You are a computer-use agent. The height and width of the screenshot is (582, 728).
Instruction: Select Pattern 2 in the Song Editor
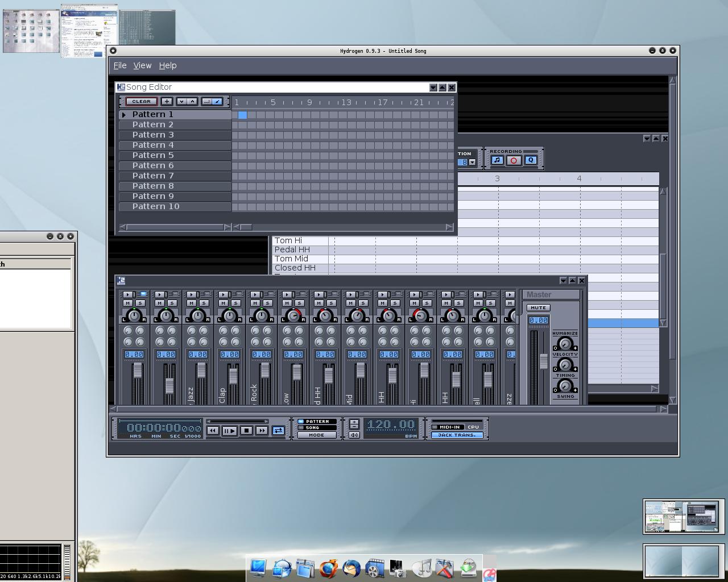point(175,124)
